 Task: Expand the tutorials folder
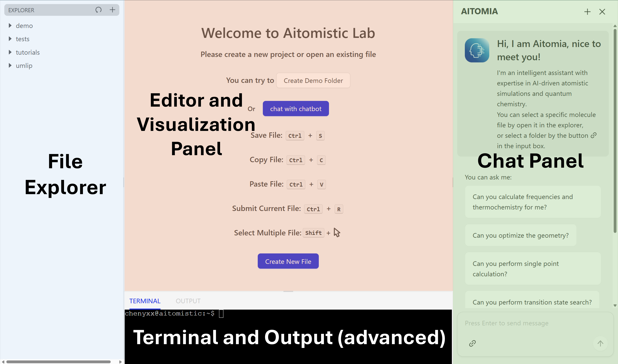coord(10,52)
